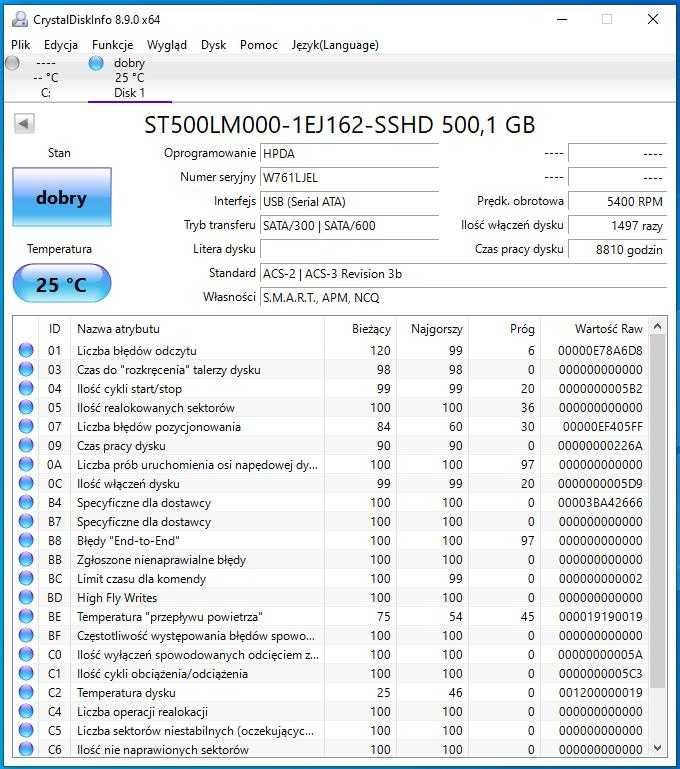Click status icon for Temperatura dysku
Image resolution: width=680 pixels, height=769 pixels.
coord(26,692)
